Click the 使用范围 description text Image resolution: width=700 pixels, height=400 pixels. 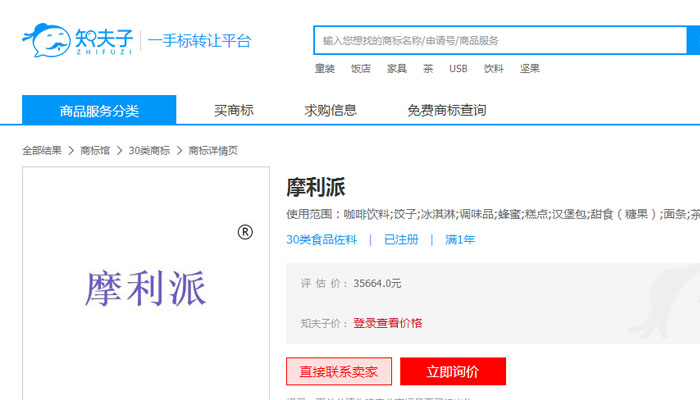point(493,214)
